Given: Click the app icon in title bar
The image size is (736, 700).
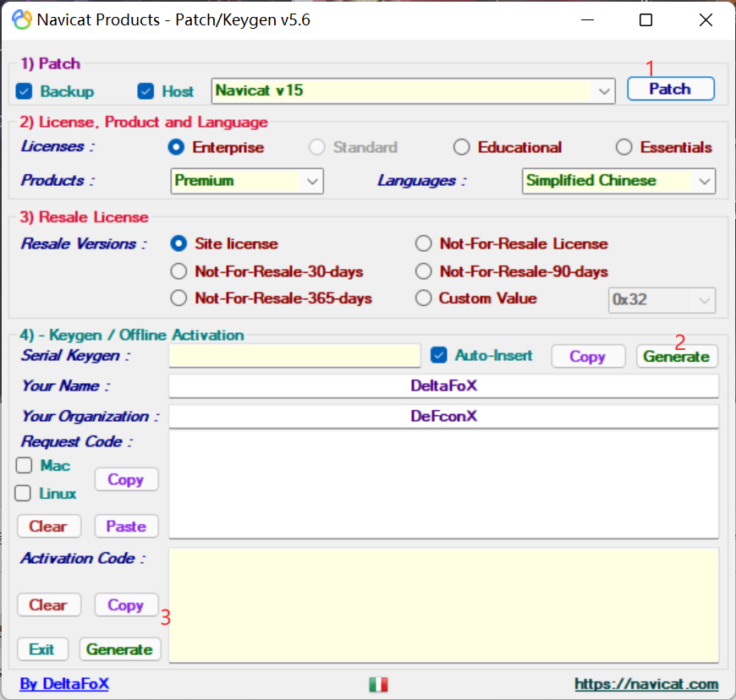Looking at the screenshot, I should 22,19.
